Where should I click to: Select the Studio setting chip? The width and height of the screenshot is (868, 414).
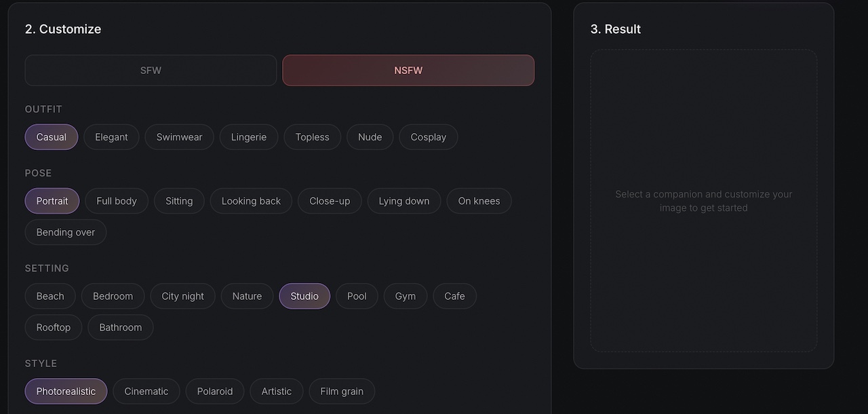click(x=304, y=296)
